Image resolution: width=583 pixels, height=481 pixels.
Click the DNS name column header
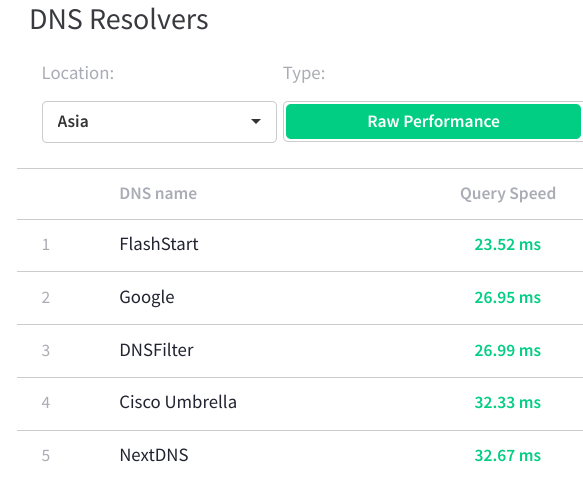(158, 194)
